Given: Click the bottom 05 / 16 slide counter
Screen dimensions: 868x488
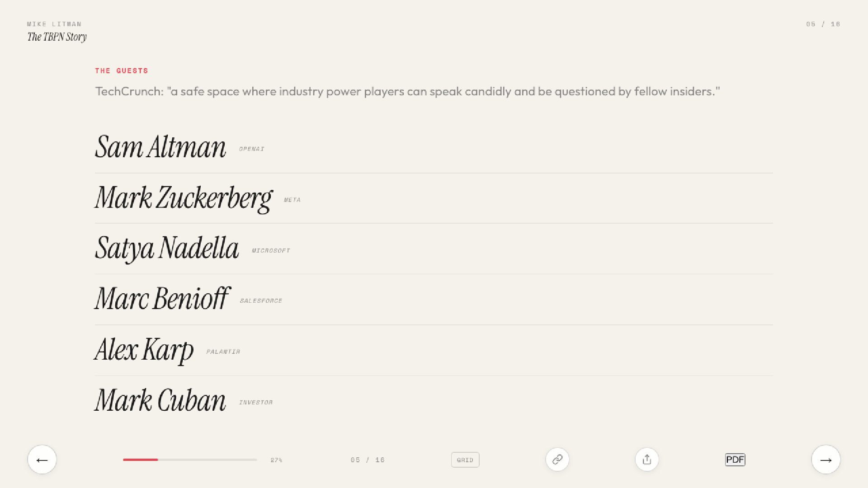Looking at the screenshot, I should 367,460.
